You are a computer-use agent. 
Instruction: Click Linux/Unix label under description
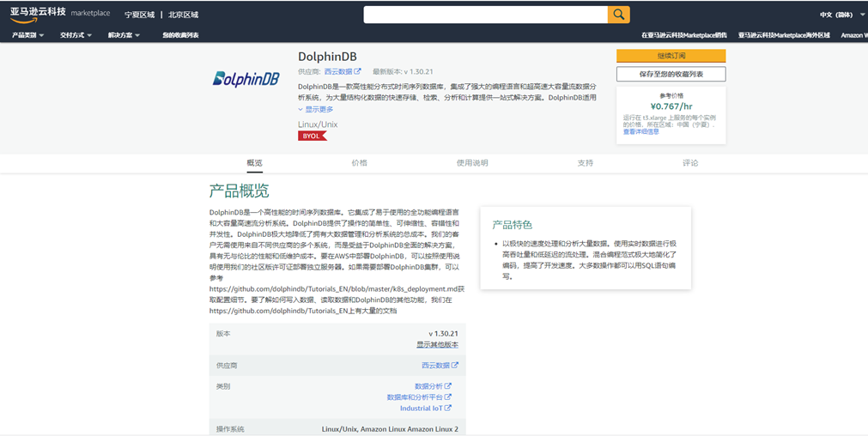pos(318,124)
